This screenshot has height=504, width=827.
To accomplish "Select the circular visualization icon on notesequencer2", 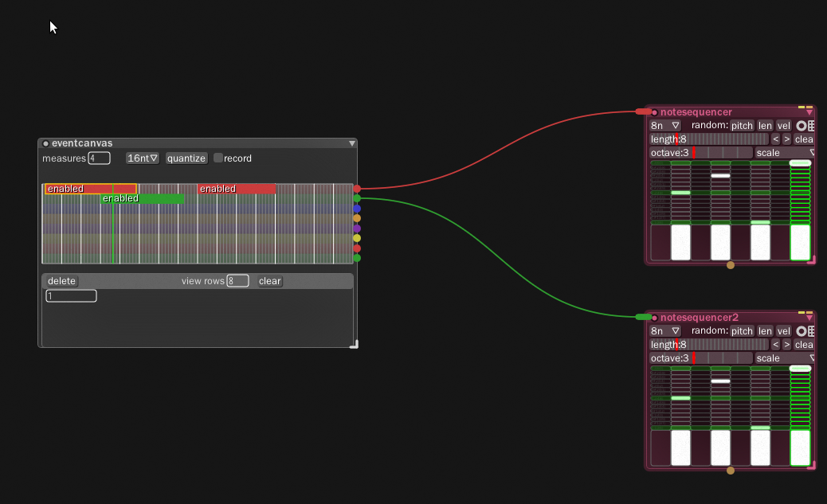I will [x=802, y=330].
